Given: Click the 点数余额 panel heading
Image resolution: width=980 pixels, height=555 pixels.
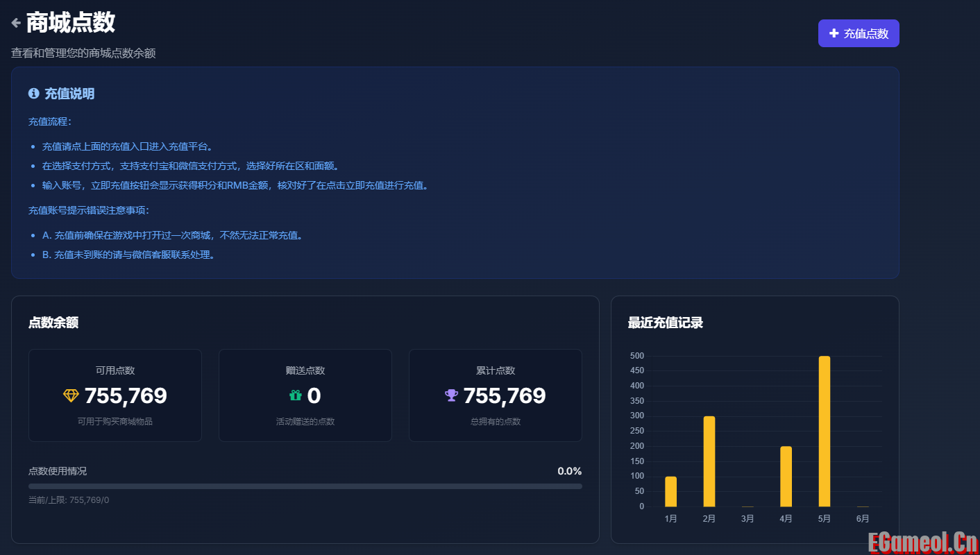Looking at the screenshot, I should click(53, 323).
